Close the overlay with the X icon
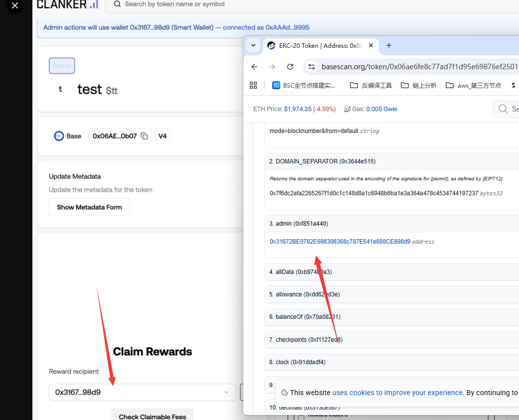The height and width of the screenshot is (420, 519). coord(14,5)
